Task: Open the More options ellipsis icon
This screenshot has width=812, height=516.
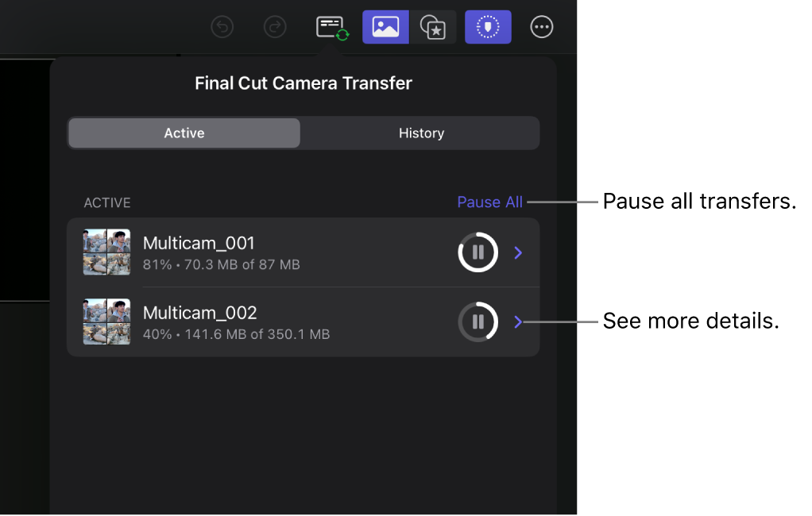Action: (x=541, y=26)
